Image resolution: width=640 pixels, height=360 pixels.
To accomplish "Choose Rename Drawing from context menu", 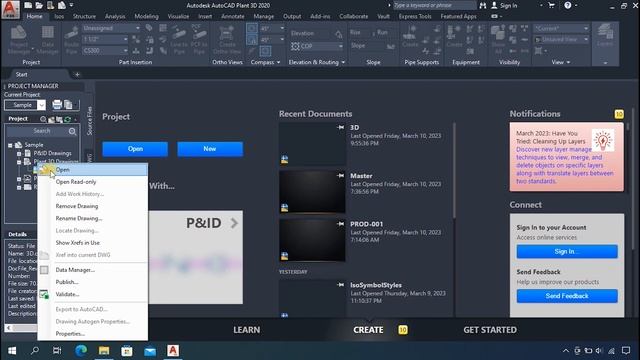I will tap(93, 218).
